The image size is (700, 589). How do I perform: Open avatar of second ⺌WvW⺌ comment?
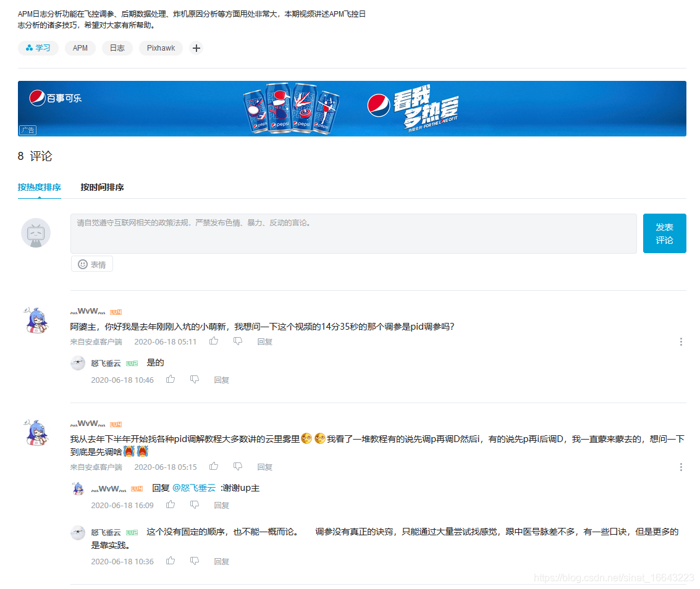coord(36,433)
